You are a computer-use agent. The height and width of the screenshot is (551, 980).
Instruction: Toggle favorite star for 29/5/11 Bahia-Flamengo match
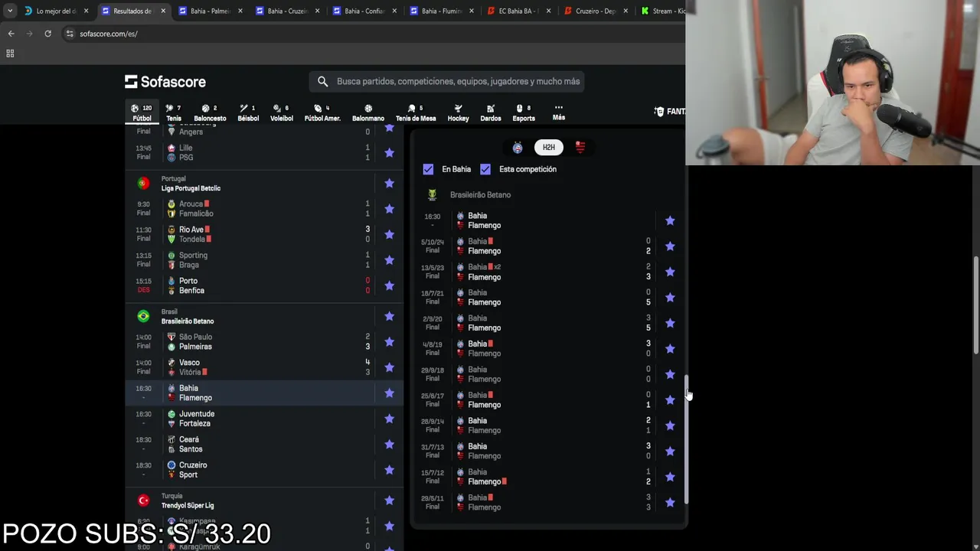(x=670, y=502)
